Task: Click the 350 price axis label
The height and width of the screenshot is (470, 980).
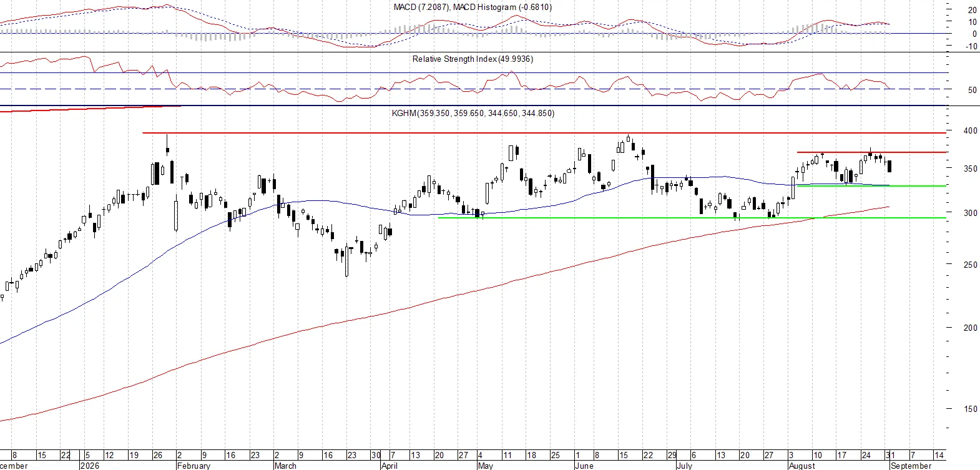Action: coord(970,169)
